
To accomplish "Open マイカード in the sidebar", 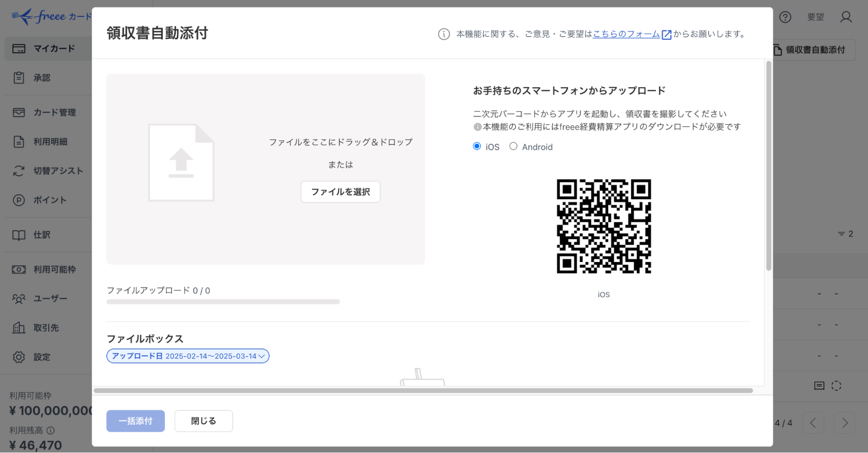I will pos(48,49).
